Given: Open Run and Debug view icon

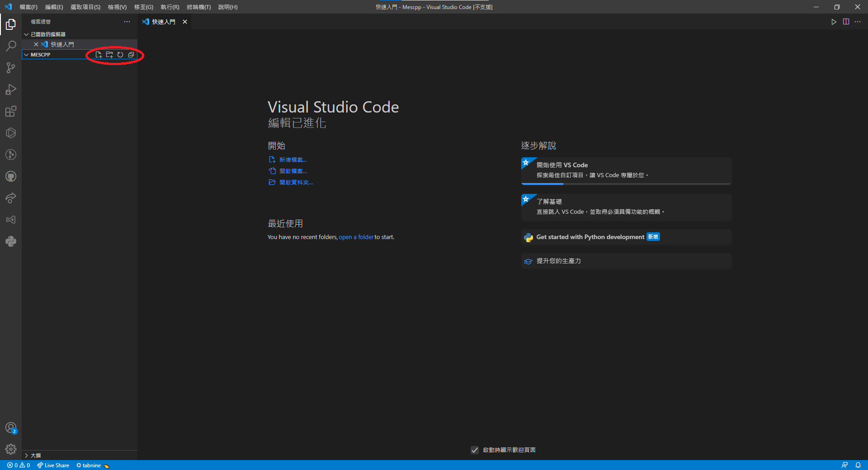Looking at the screenshot, I should (x=11, y=89).
